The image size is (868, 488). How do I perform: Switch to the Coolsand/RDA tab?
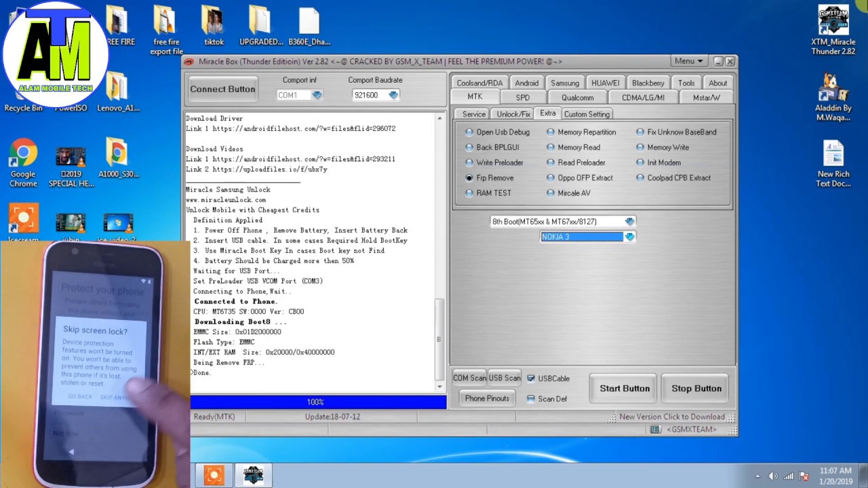[x=479, y=83]
